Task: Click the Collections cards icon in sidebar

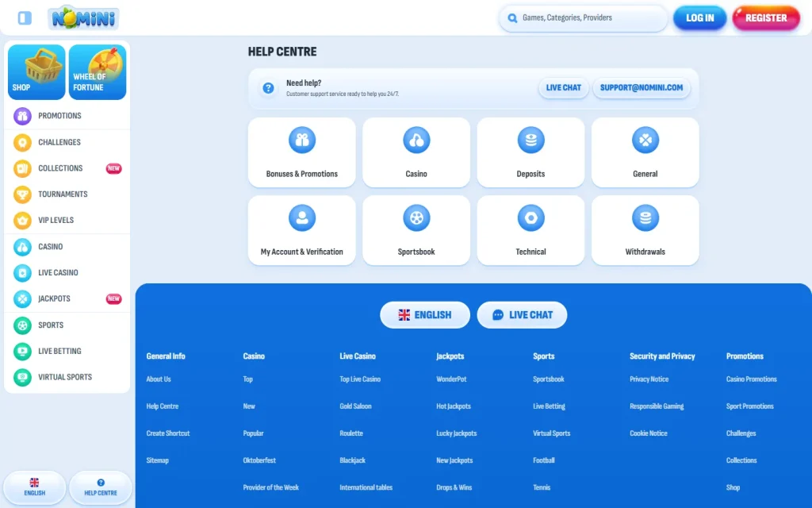Action: [22, 168]
